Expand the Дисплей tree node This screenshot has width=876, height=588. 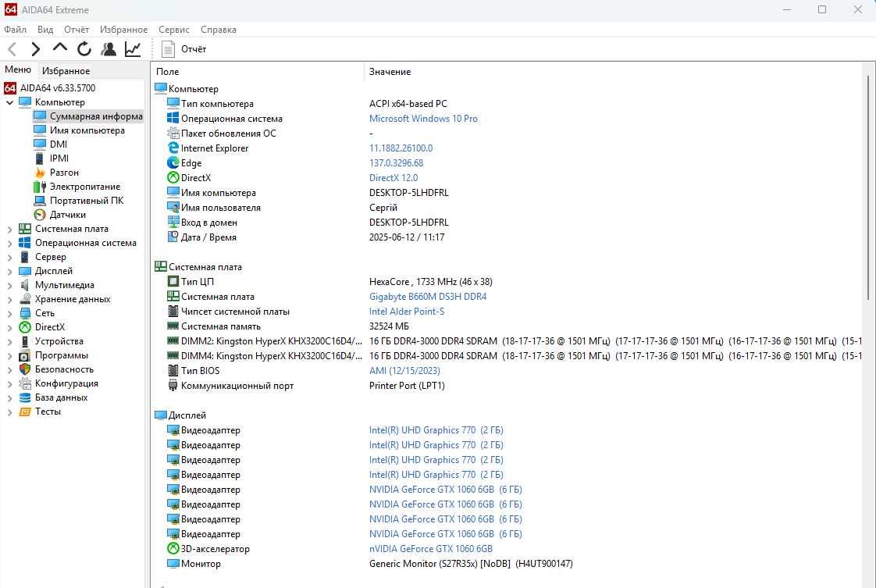coord(9,271)
